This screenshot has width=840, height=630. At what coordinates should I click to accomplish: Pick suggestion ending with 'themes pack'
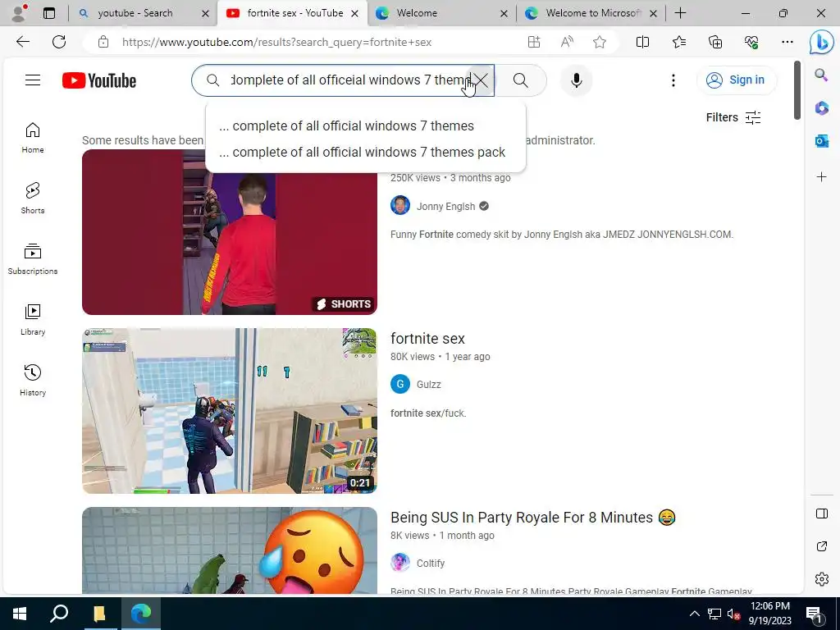coord(365,152)
